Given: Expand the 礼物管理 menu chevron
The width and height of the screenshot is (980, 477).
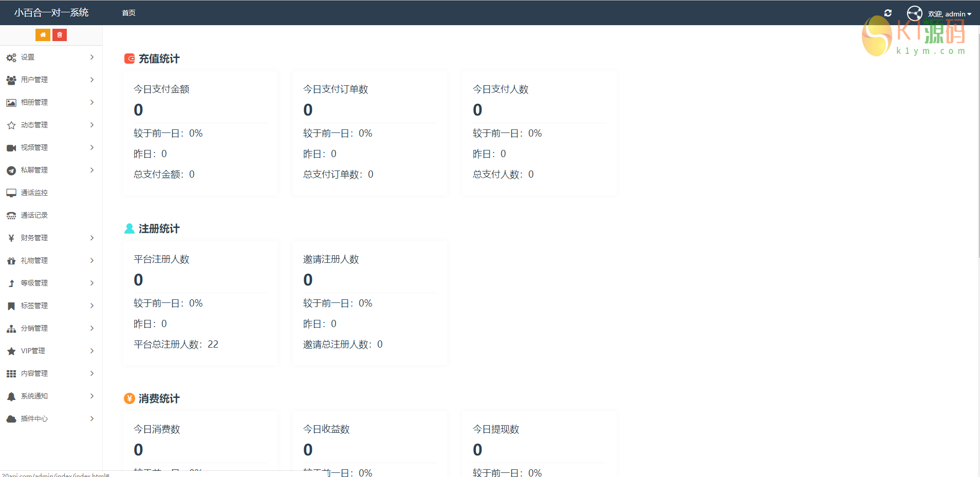Looking at the screenshot, I should 92,260.
